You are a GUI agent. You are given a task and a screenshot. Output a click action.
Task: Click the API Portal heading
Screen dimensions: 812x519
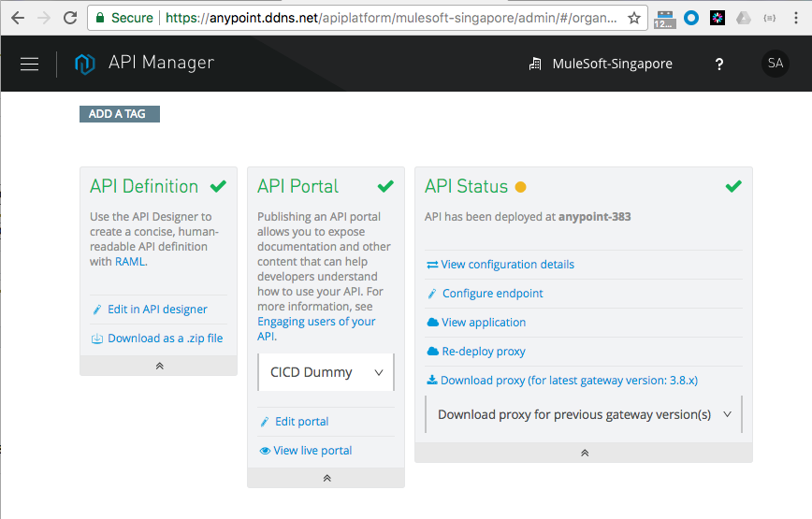297,186
